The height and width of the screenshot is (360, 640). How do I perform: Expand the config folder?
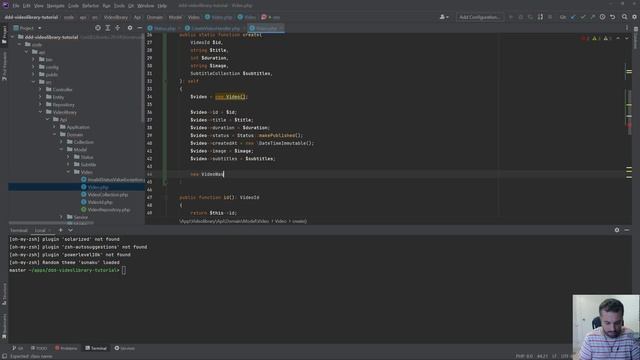point(33,67)
